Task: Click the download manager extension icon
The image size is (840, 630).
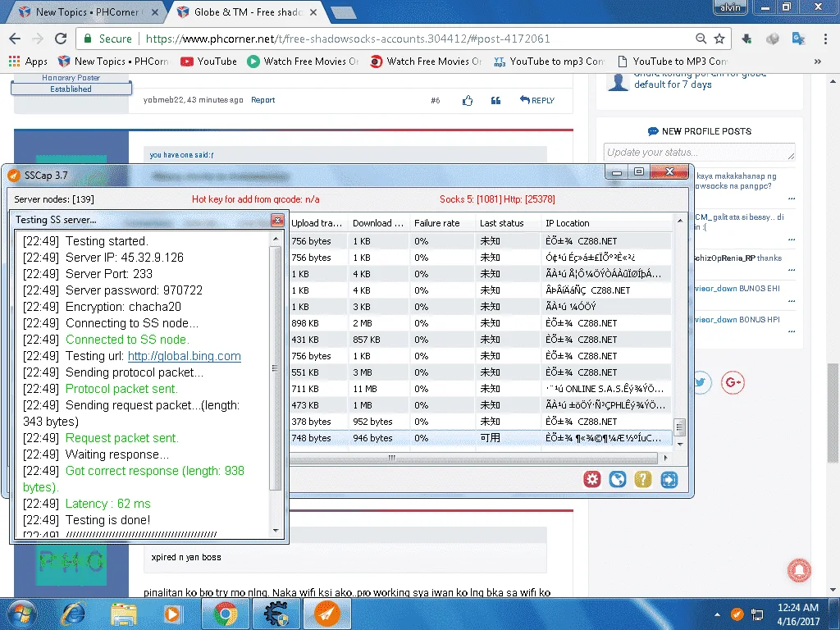Action: [746, 39]
